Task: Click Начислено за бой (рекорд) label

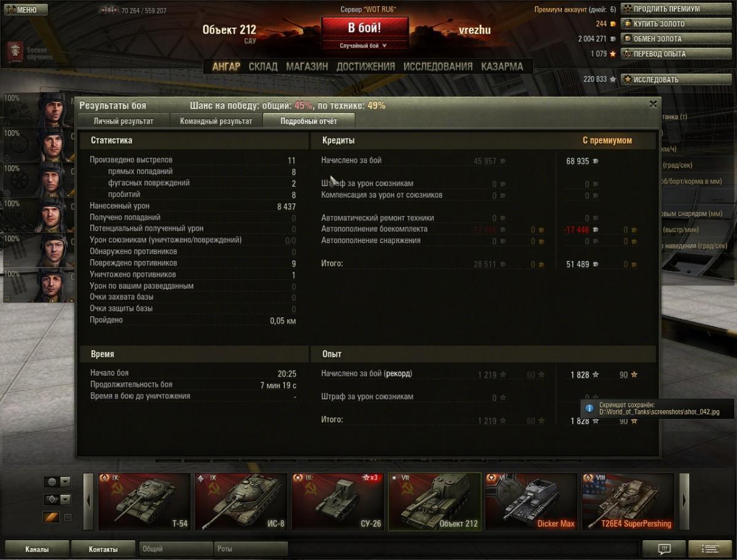Action: (367, 373)
